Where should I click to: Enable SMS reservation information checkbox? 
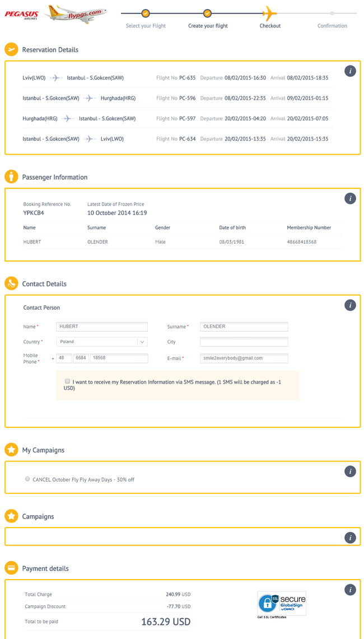pos(67,381)
